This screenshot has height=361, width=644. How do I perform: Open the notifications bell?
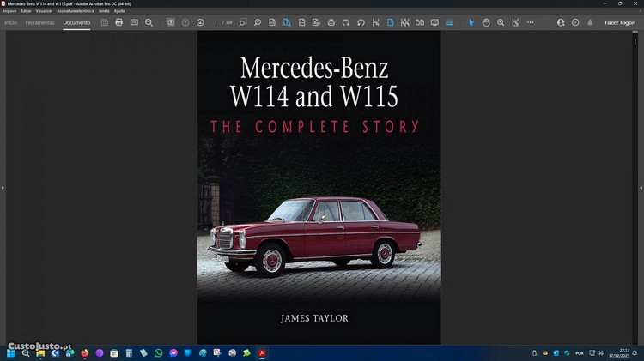[590, 22]
